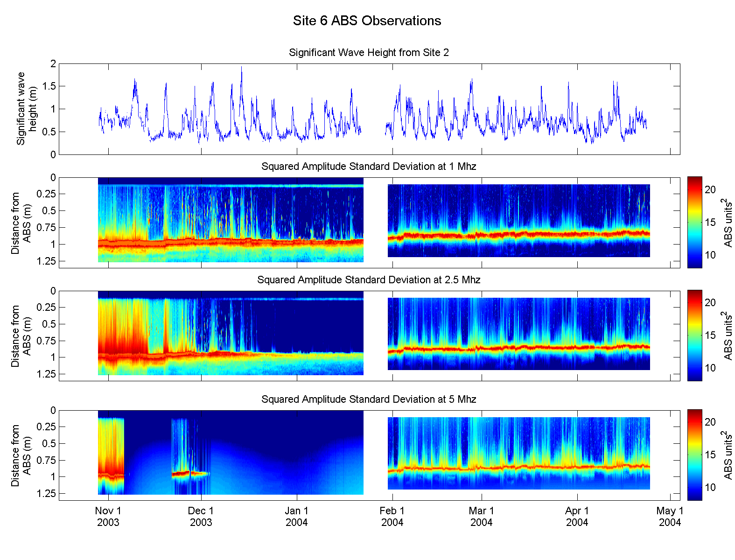Click the 'Dec 1 2003' date tick label
The height and width of the screenshot is (560, 735).
[x=201, y=517]
